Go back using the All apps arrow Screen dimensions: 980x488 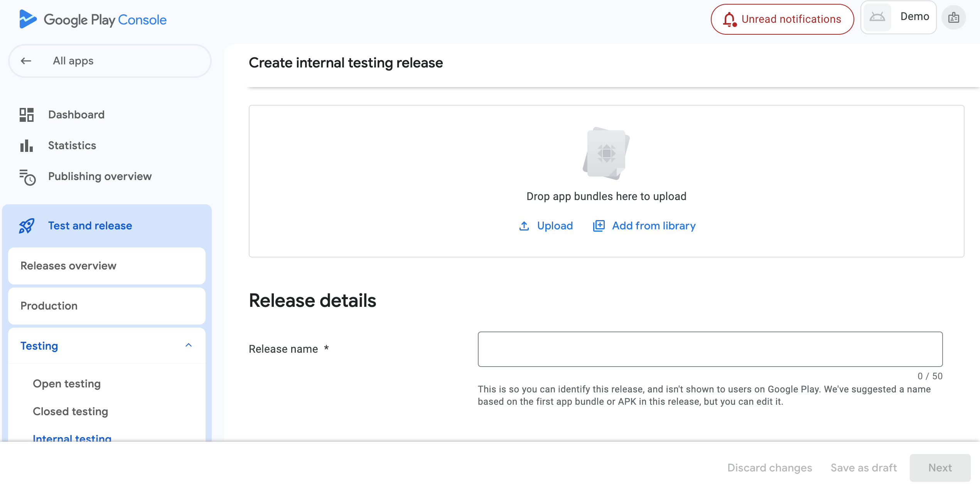click(26, 61)
